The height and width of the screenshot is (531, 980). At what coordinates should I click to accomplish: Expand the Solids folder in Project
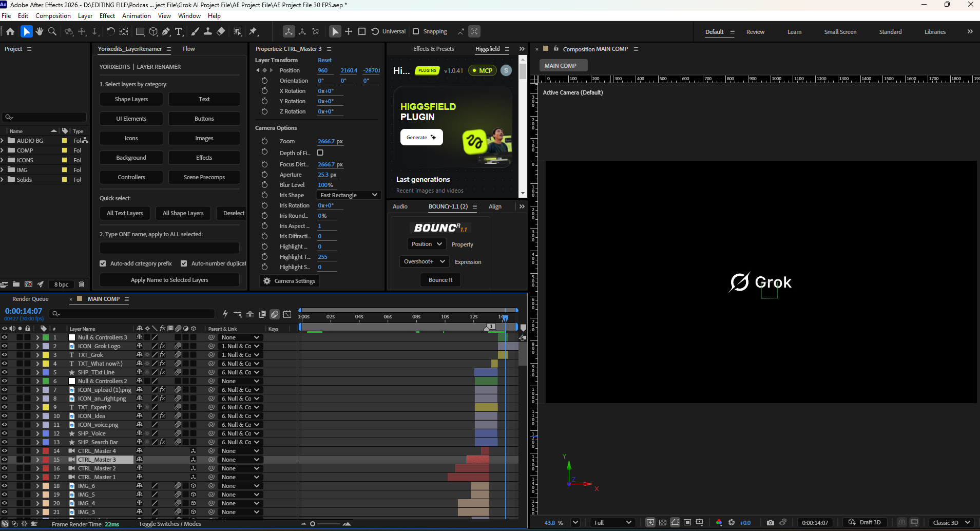[x=3, y=179]
